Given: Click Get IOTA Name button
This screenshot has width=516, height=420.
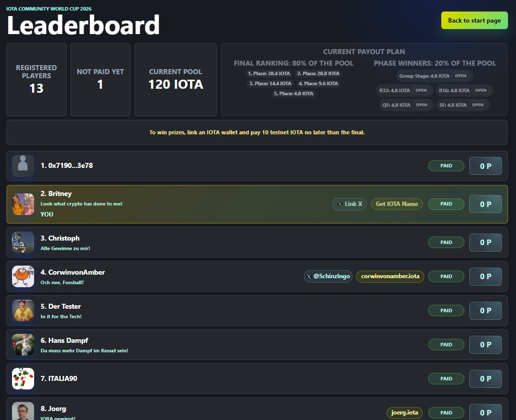Looking at the screenshot, I should [397, 204].
